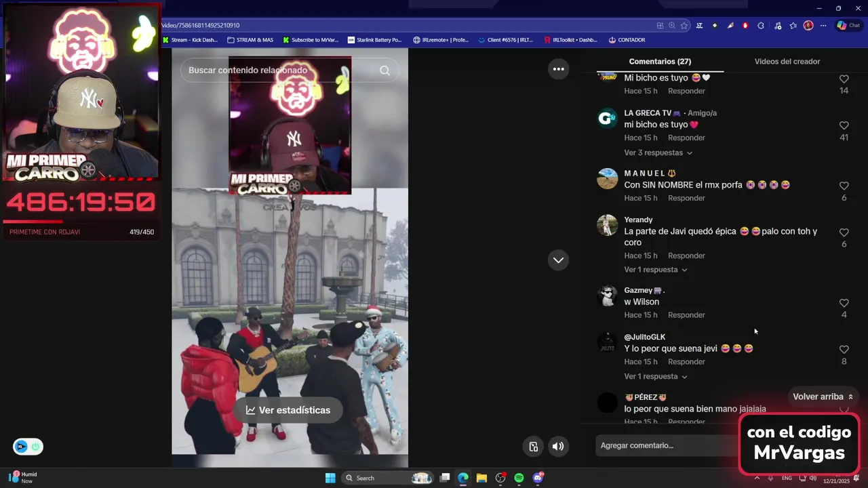Click the Windows taskbar Search box
Screen dimensions: 868x488
(x=389, y=478)
